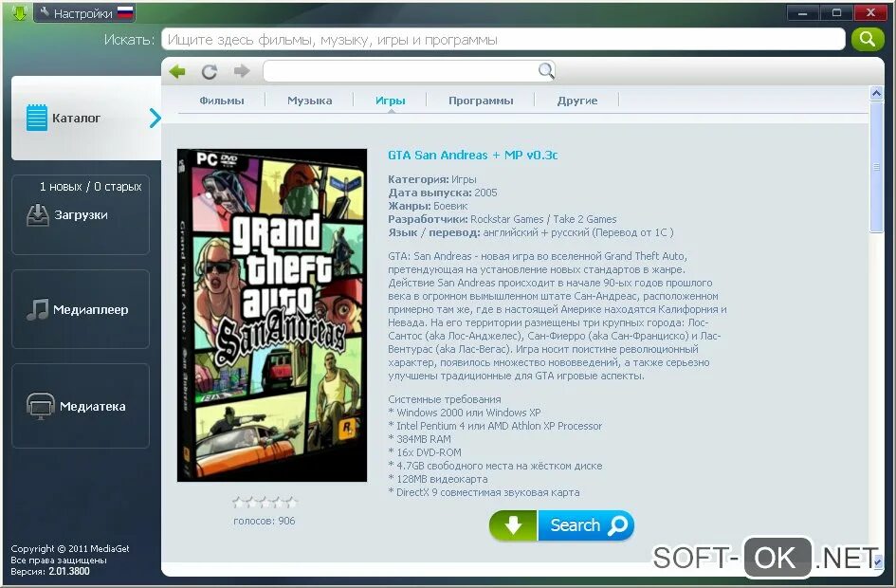Screen dimensions: 896x588
Task: Click the Медиатека monitor icon
Action: (x=41, y=406)
